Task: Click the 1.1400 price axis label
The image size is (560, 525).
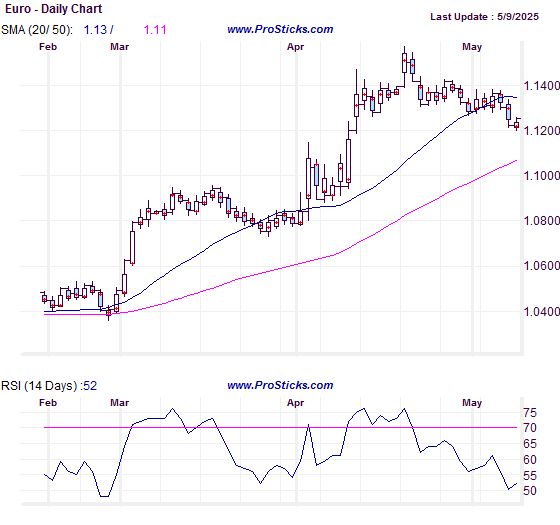Action: (x=541, y=86)
